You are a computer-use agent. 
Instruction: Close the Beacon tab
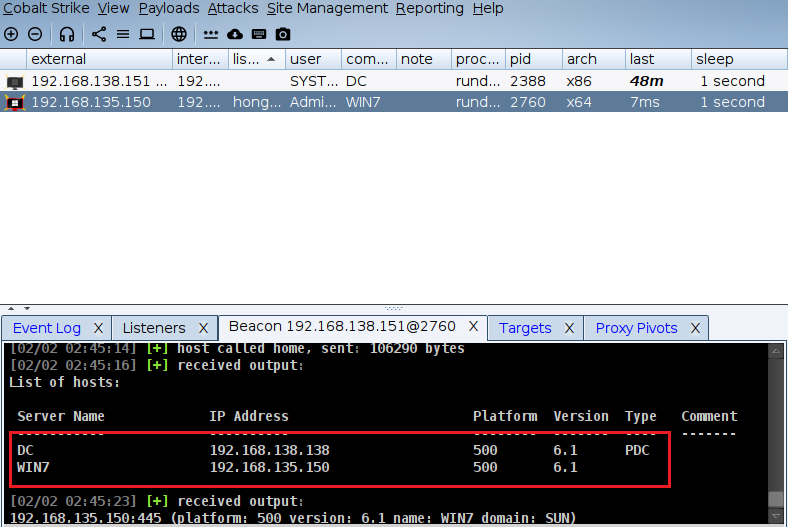pyautogui.click(x=473, y=327)
